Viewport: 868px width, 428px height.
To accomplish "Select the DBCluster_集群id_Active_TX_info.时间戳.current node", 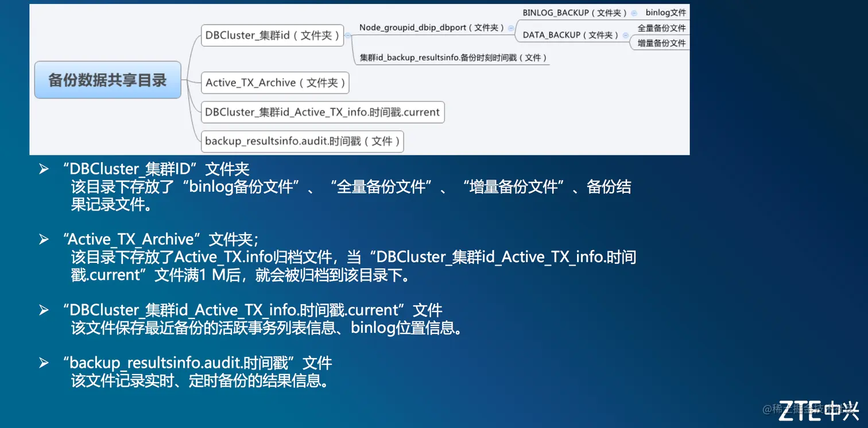I will pos(323,112).
